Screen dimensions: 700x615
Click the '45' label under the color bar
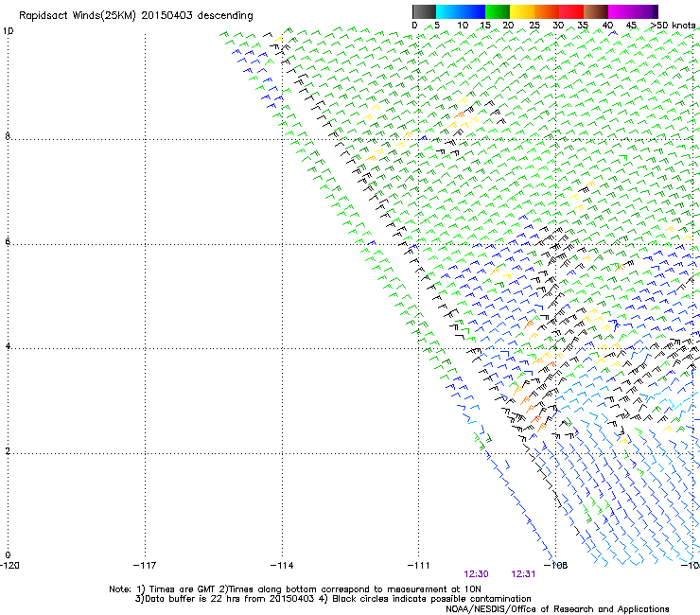[x=631, y=26]
